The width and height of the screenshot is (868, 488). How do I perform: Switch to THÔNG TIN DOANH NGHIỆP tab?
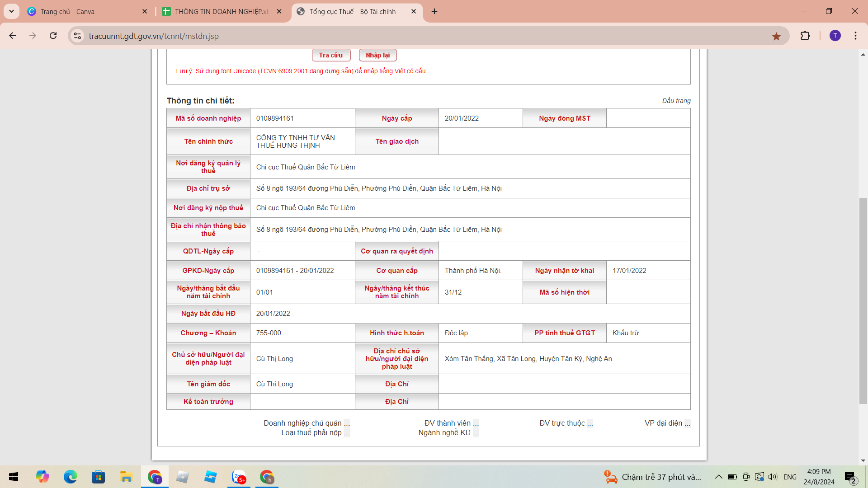(x=222, y=11)
